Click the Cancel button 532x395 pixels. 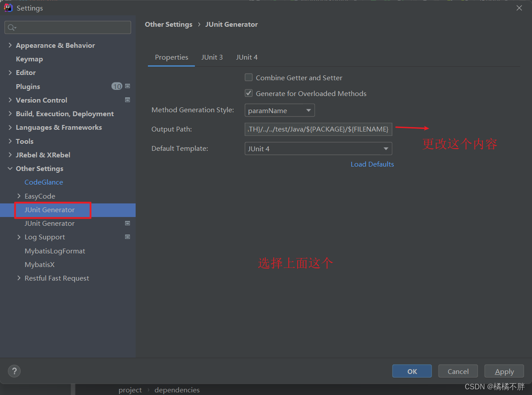pos(458,371)
